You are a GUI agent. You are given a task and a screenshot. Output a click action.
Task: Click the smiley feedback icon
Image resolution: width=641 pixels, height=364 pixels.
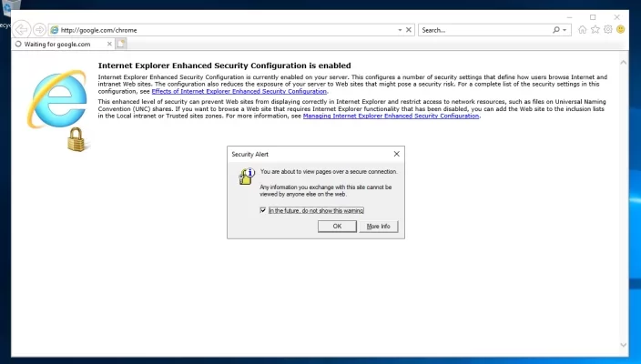pyautogui.click(x=621, y=29)
